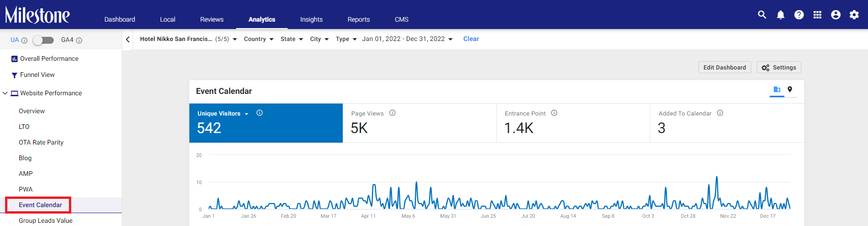This screenshot has width=868, height=226.
Task: Open the Country filter dropdown
Action: pos(259,39)
